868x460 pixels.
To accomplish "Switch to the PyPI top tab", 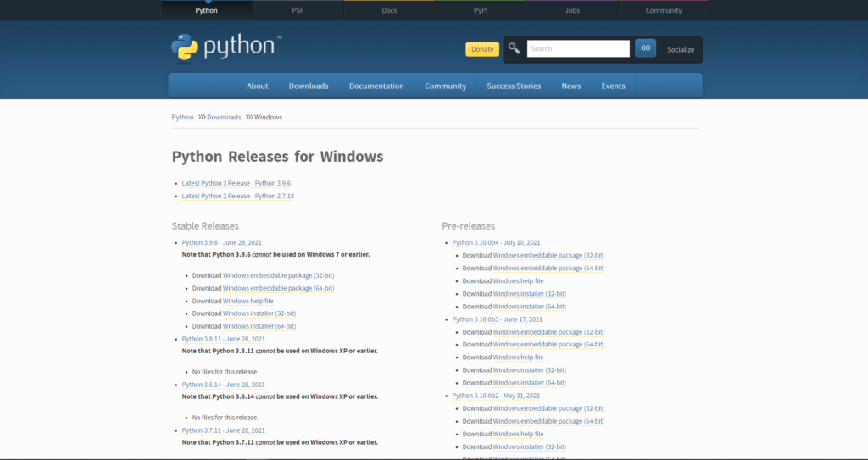I will click(481, 10).
